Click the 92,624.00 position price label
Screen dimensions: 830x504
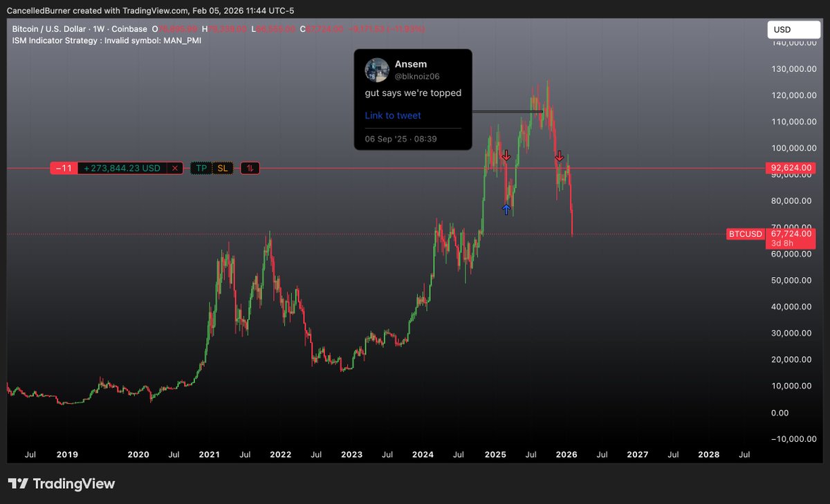[791, 168]
